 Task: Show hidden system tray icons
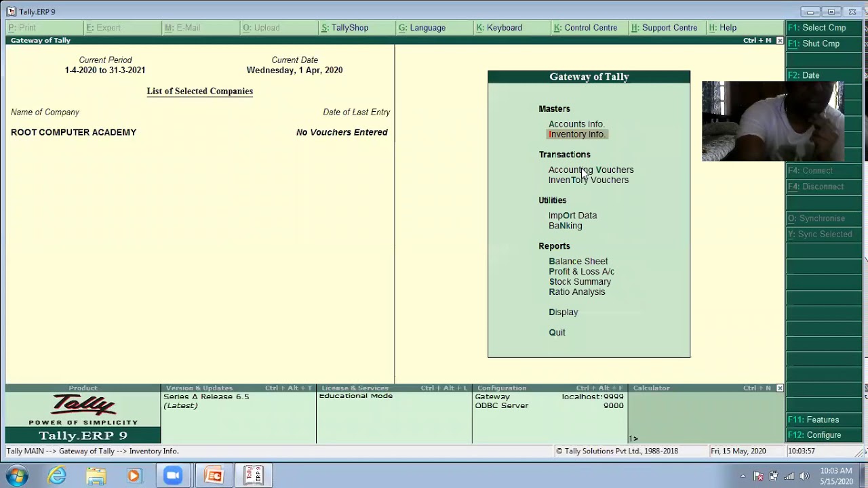coord(743,476)
